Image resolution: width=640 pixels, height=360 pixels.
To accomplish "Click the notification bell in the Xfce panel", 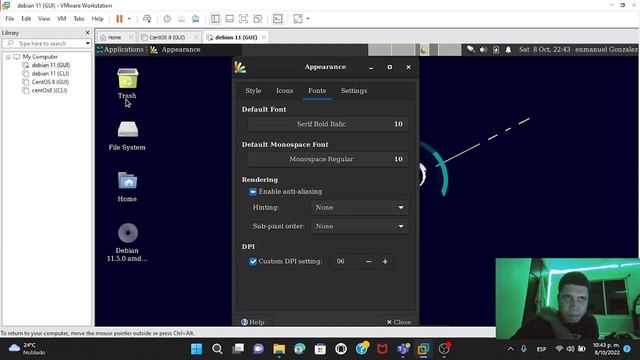I will (508, 49).
